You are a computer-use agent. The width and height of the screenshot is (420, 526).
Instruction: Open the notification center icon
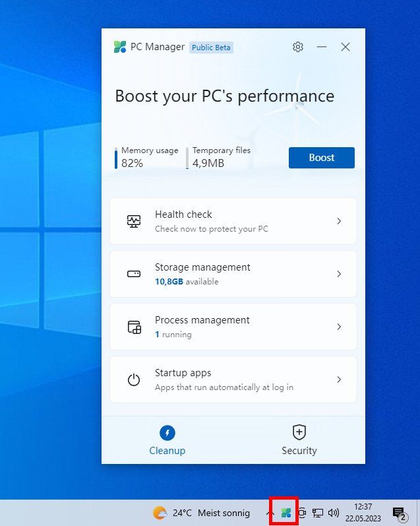pyautogui.click(x=400, y=513)
